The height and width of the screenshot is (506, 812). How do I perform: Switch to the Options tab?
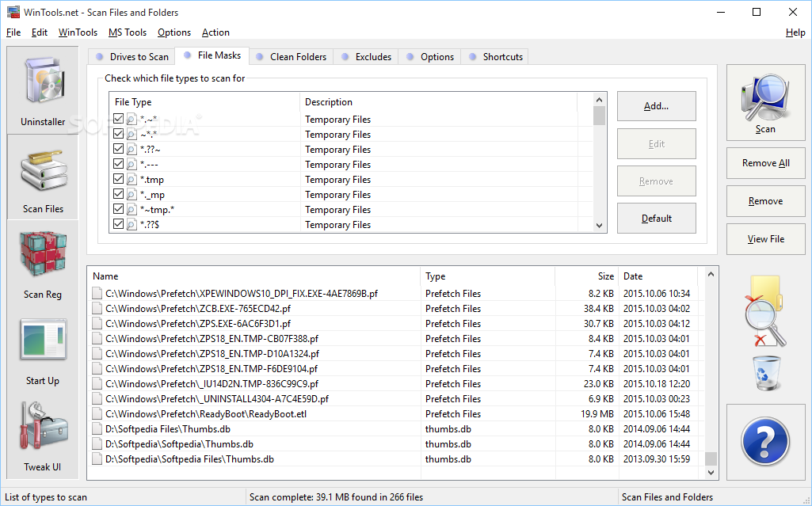[430, 56]
